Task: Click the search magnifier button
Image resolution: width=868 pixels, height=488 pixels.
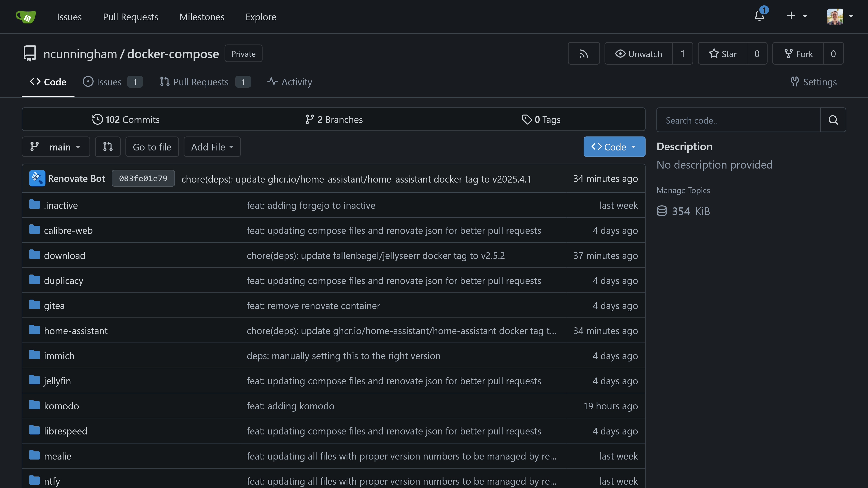Action: 833,120
